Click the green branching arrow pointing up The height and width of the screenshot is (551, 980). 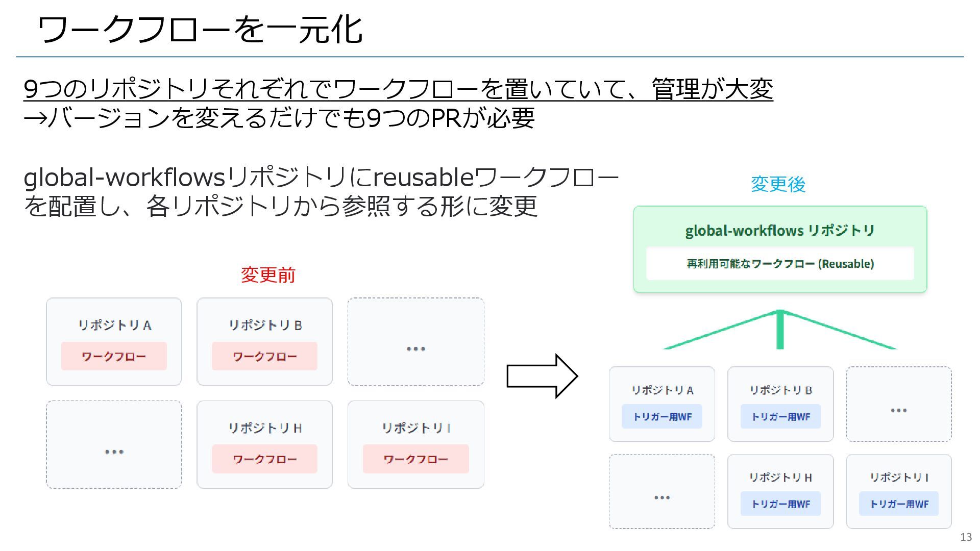coord(780,330)
